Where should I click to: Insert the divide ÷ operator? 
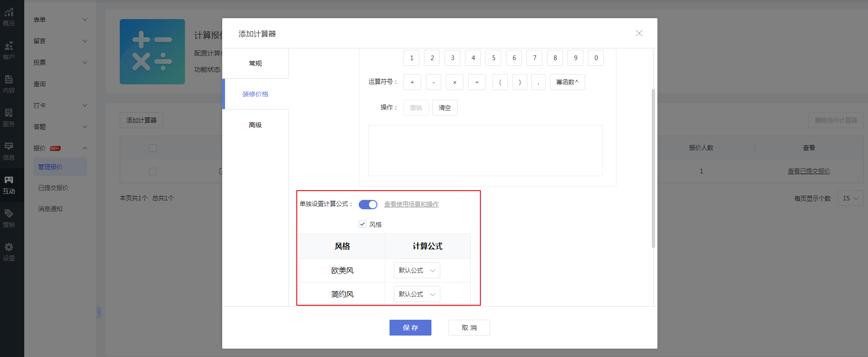point(477,82)
